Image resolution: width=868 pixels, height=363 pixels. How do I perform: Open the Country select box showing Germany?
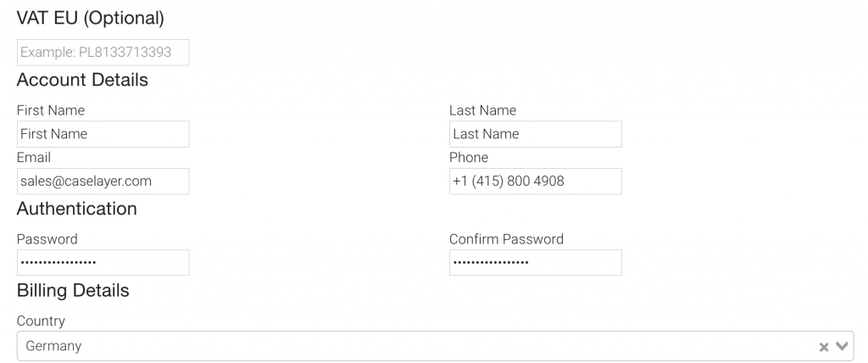coord(415,346)
